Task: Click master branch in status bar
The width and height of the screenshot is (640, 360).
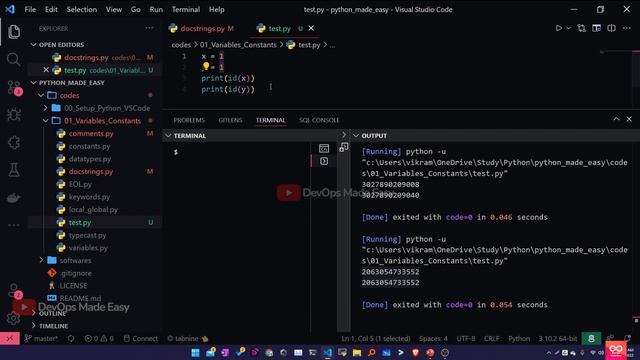Action: pos(41,338)
